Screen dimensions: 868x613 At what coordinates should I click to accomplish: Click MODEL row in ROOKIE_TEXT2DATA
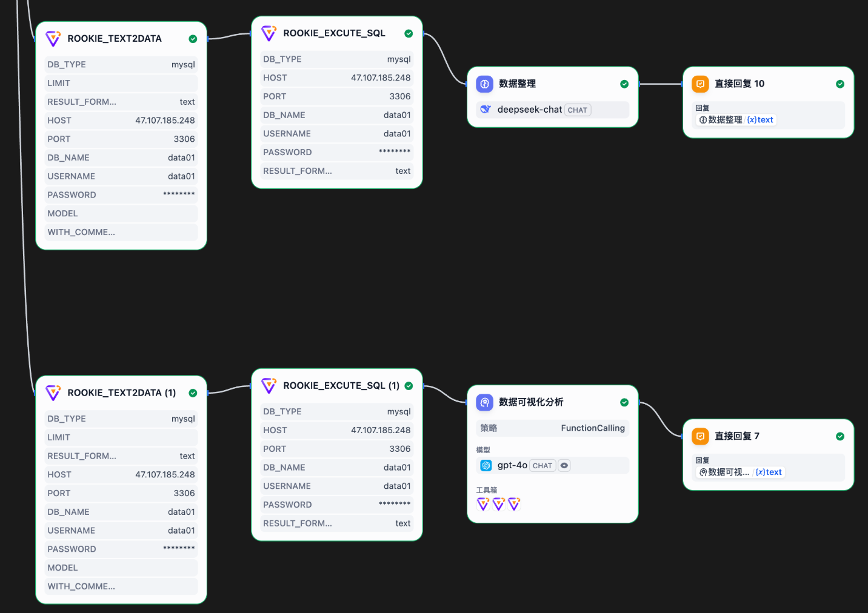point(121,214)
